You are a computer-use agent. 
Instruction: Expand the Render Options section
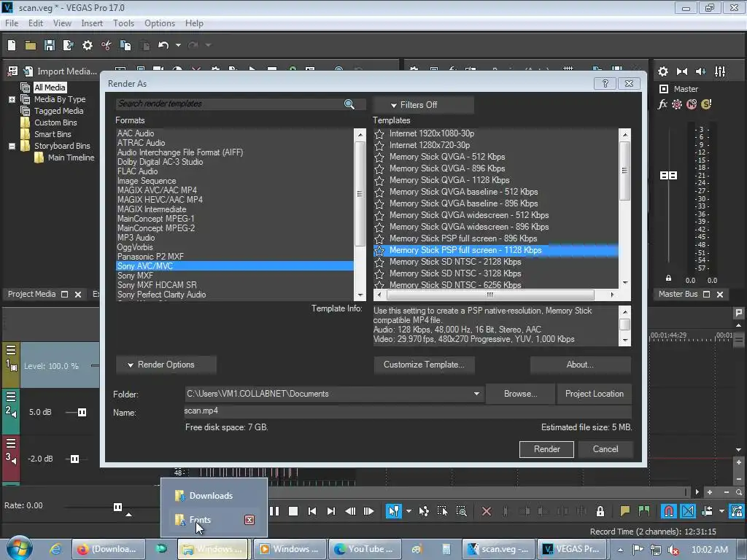[166, 365]
